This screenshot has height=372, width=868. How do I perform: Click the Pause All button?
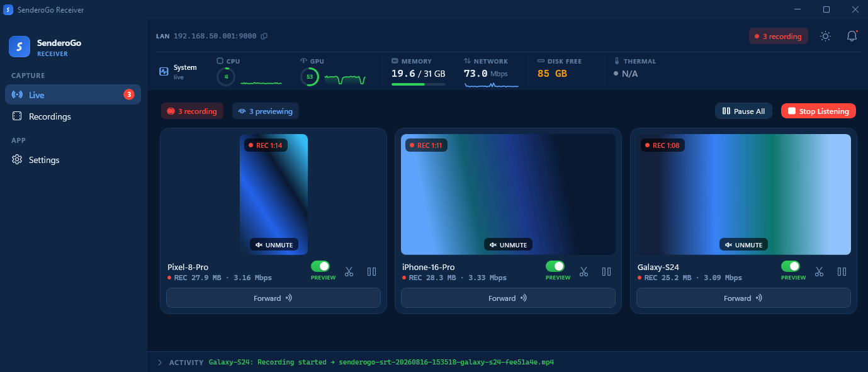[743, 111]
